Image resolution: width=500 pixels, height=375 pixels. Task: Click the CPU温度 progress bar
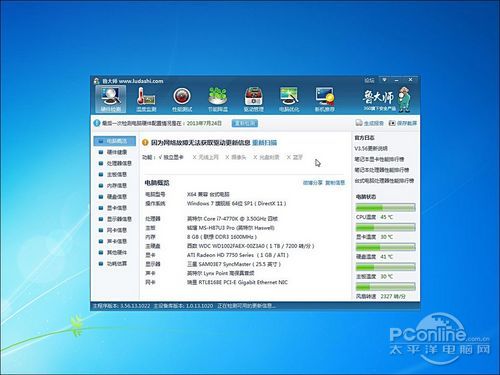(x=385, y=208)
